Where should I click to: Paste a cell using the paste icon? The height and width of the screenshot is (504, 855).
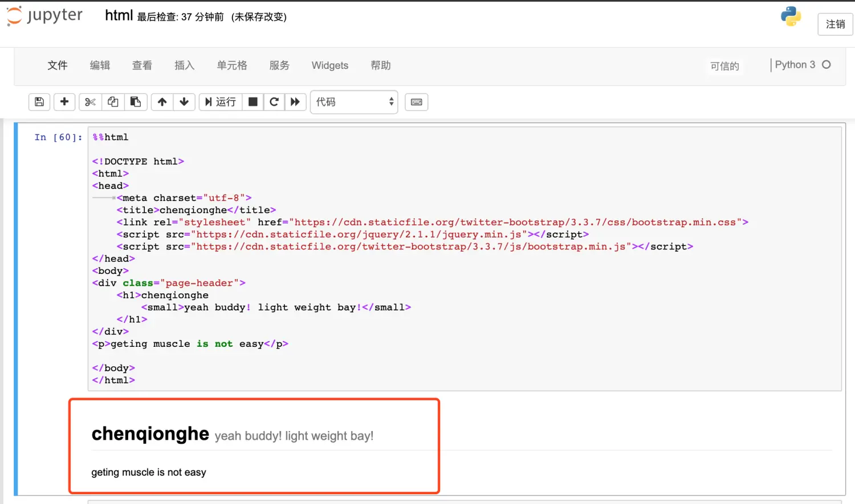(x=136, y=101)
